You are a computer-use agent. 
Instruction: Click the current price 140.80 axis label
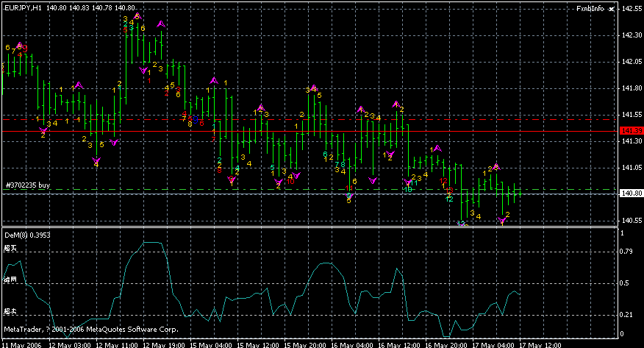coord(631,193)
